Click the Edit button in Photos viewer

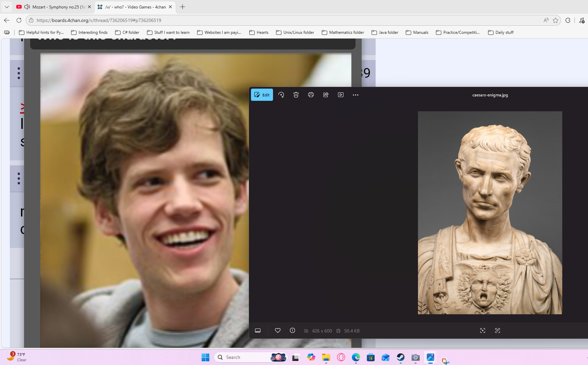coord(262,95)
